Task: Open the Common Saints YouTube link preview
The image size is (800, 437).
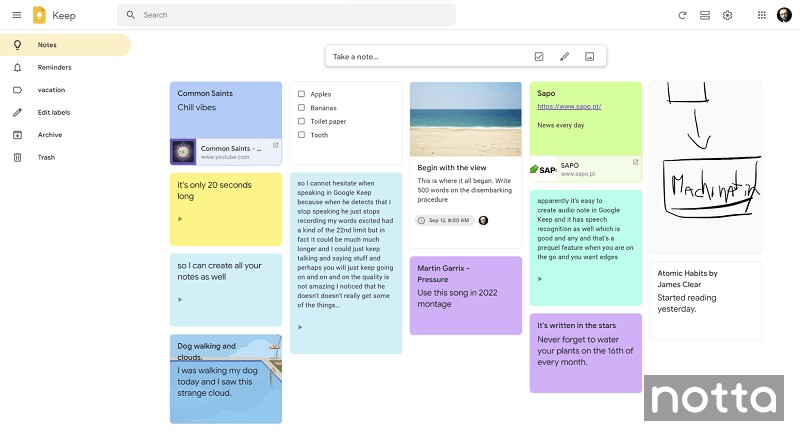Action: 226,151
